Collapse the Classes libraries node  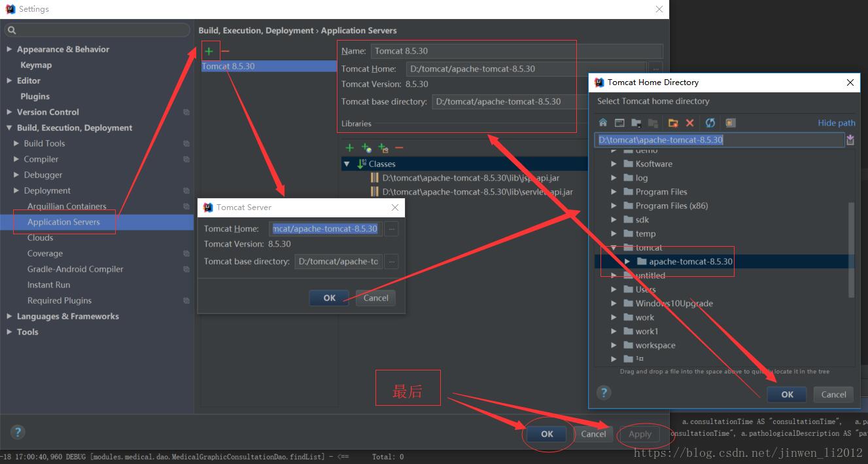click(x=347, y=164)
